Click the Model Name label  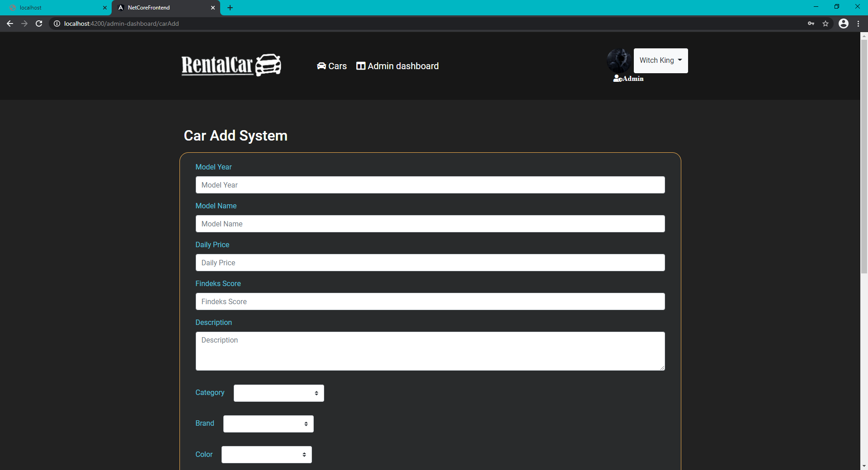tap(216, 206)
